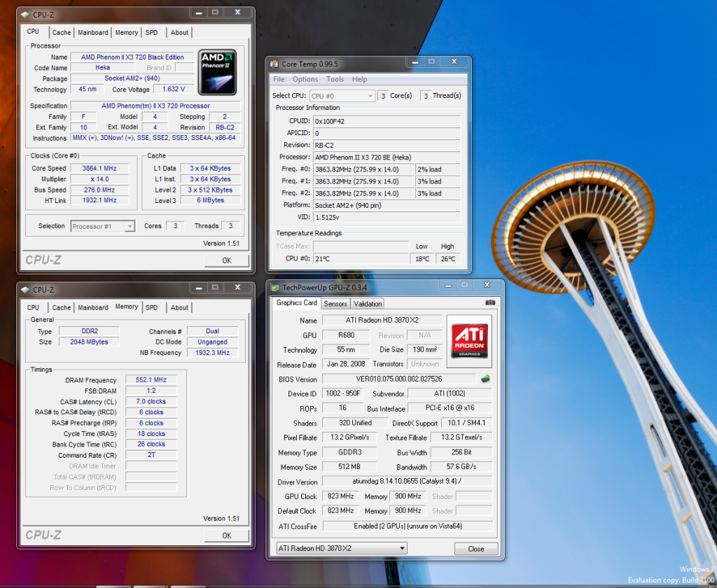Switch to Memory tab in upper CPU-Z

[126, 32]
